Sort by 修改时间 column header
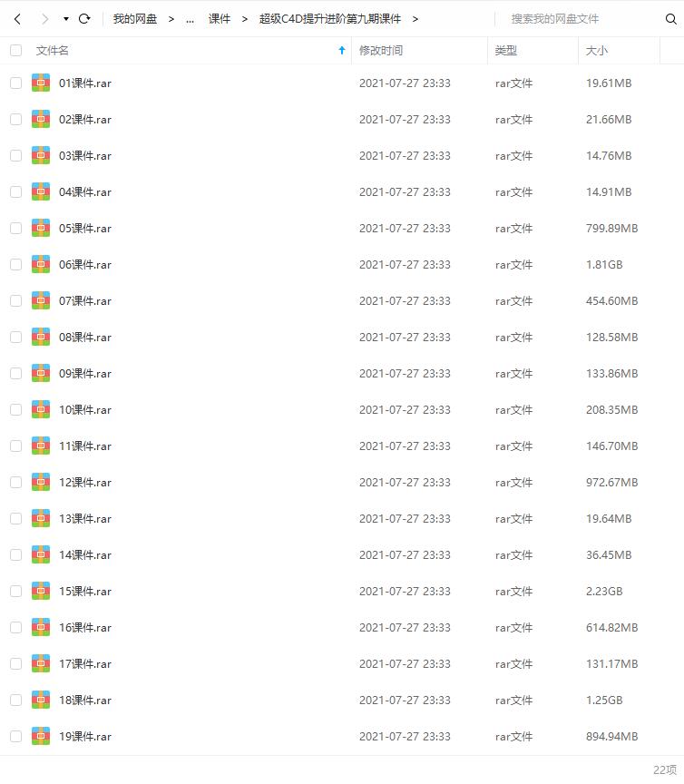Image resolution: width=684 pixels, height=784 pixels. point(381,50)
